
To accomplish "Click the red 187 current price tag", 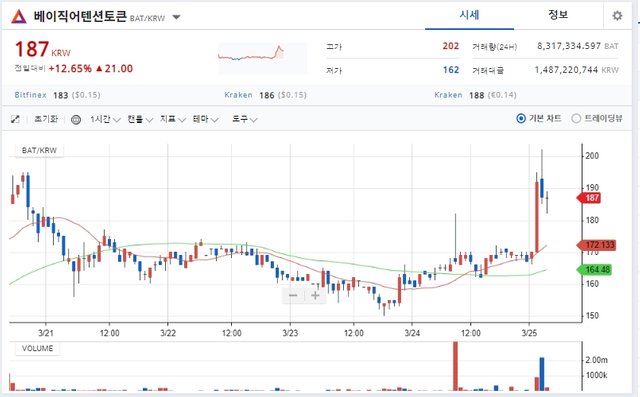I will 589,198.
